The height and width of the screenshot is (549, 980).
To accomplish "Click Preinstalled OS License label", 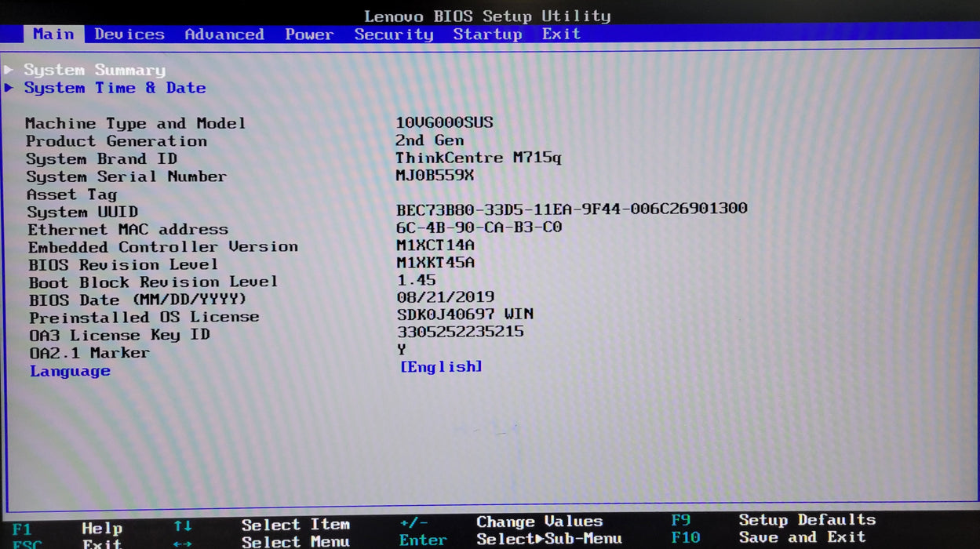I will (x=144, y=318).
